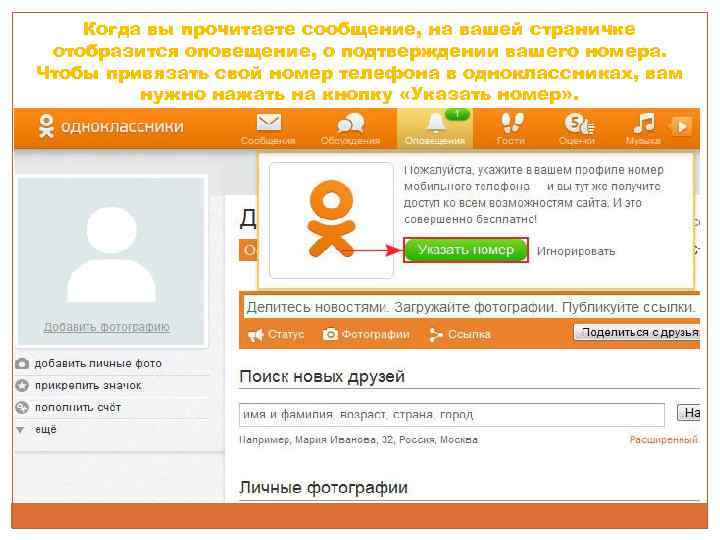Click star icon beside прикрепить значок
The width and height of the screenshot is (720, 540).
coord(22,385)
